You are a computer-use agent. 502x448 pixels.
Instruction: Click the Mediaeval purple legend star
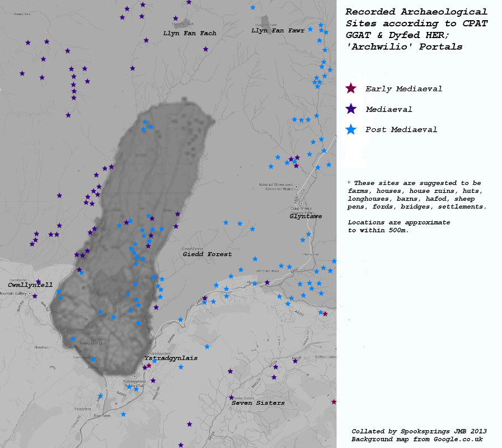pyautogui.click(x=351, y=109)
